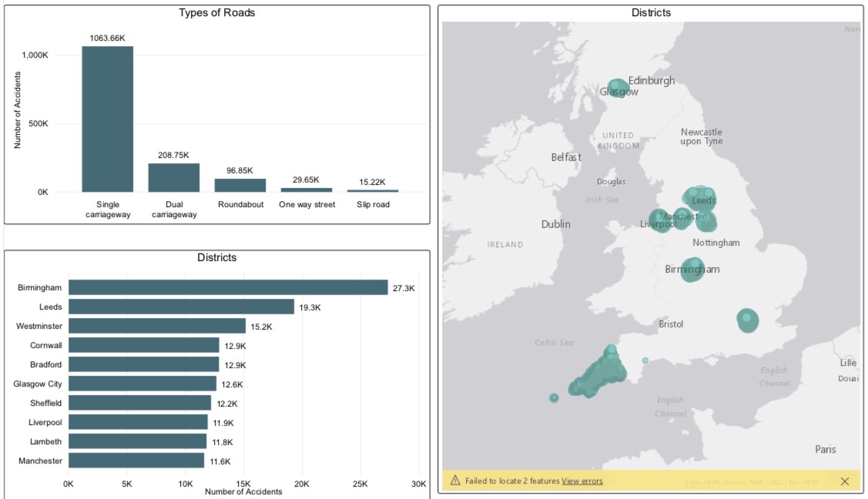
Task: Select the Birmingham bar in Districts chart
Action: [x=228, y=287]
